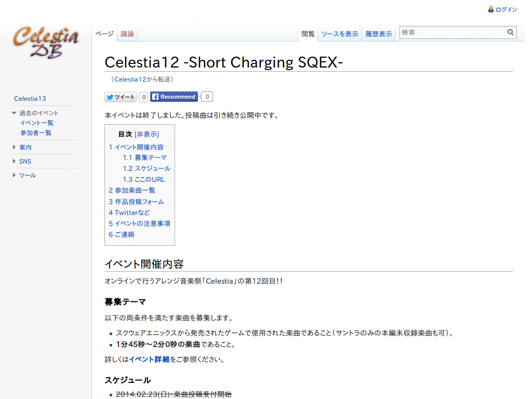The image size is (532, 399).
Task: Click the イベント開催内容 section heading
Action: point(144,264)
